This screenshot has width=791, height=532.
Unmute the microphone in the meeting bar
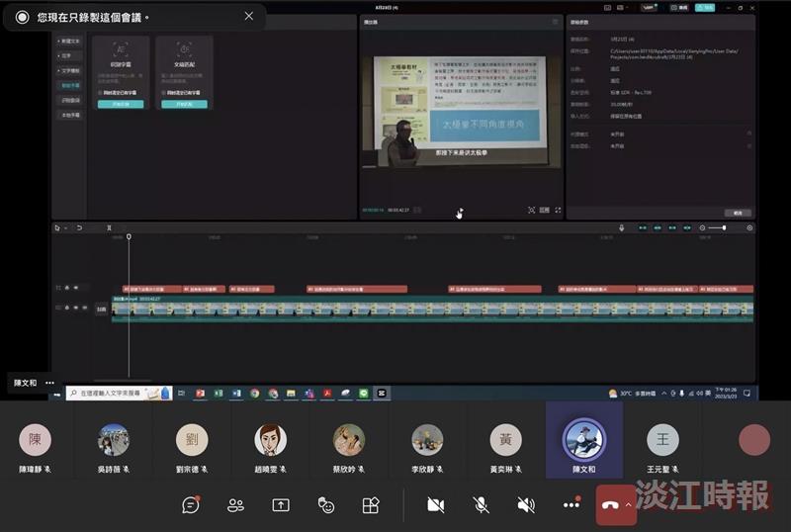tap(481, 504)
